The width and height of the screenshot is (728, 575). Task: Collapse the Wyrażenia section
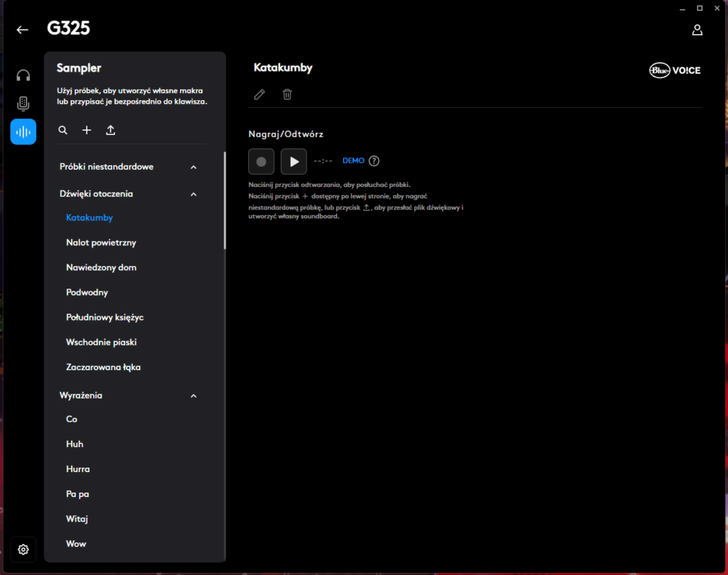193,396
